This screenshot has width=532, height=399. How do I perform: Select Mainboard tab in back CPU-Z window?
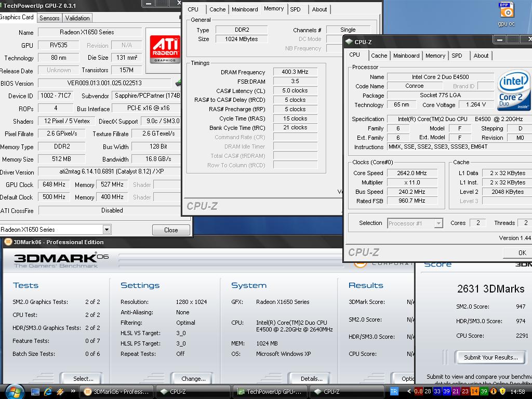(x=245, y=9)
